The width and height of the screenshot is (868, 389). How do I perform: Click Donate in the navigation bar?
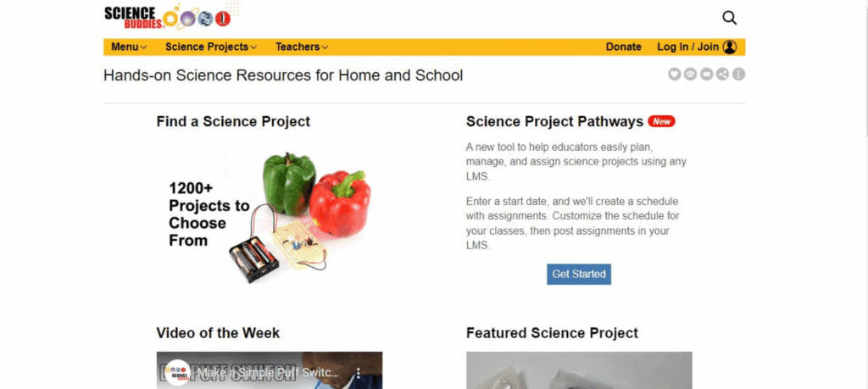(623, 47)
